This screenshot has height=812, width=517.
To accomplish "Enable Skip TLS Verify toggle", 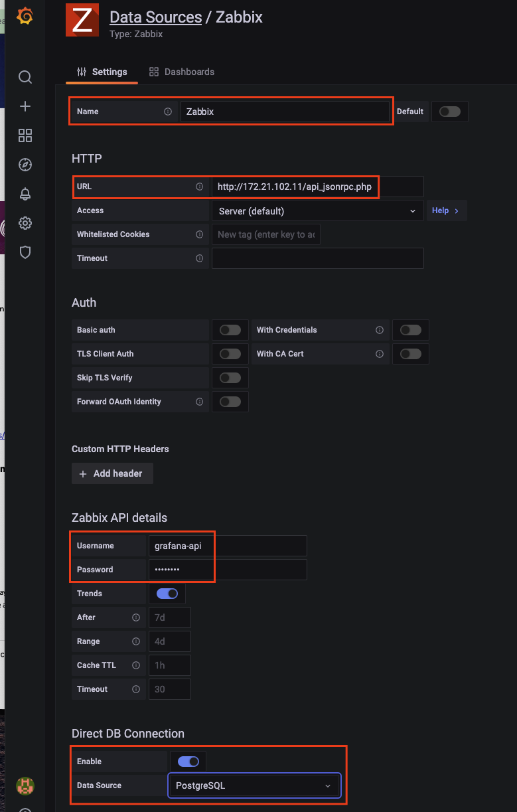I will click(230, 378).
